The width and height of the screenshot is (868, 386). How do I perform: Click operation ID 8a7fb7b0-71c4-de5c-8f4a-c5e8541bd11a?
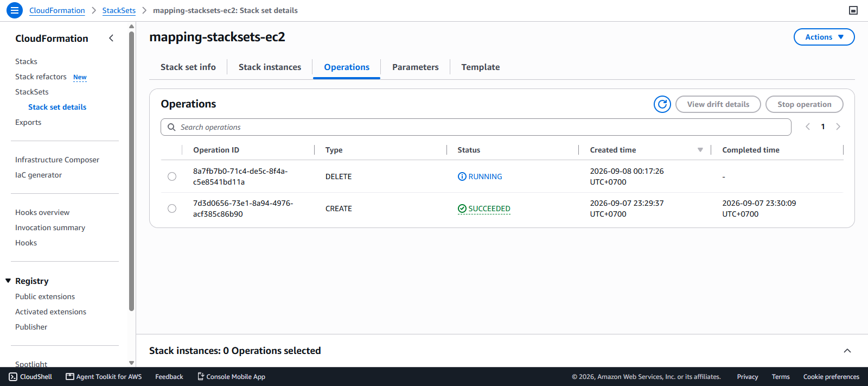[x=240, y=176]
